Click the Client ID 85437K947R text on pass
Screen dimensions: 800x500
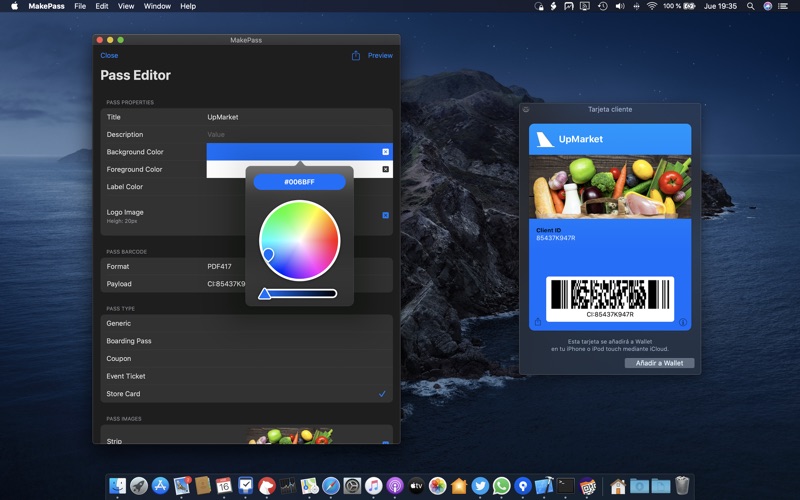click(556, 234)
